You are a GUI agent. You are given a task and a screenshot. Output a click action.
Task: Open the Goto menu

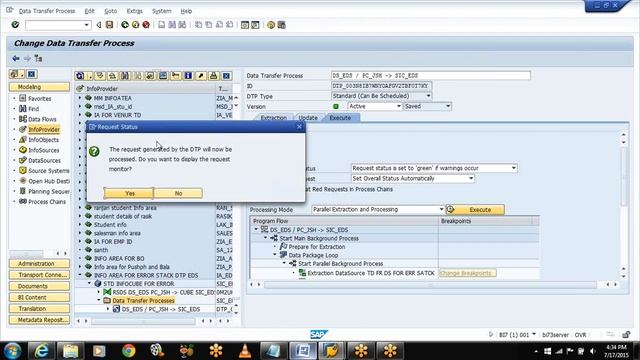(x=111, y=11)
